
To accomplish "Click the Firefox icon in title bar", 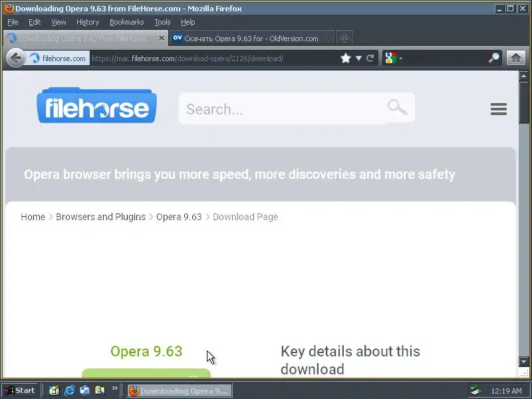I will pyautogui.click(x=9, y=8).
